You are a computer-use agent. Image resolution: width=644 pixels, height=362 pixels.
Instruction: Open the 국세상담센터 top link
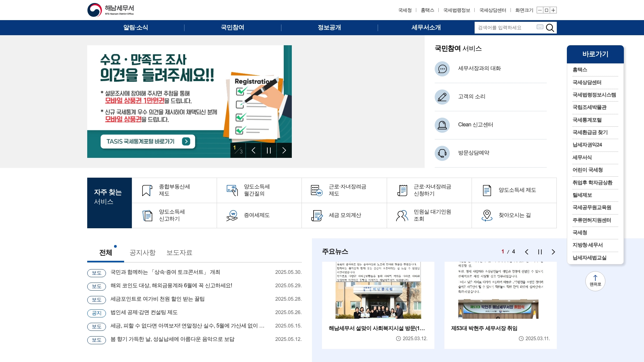coord(493,10)
